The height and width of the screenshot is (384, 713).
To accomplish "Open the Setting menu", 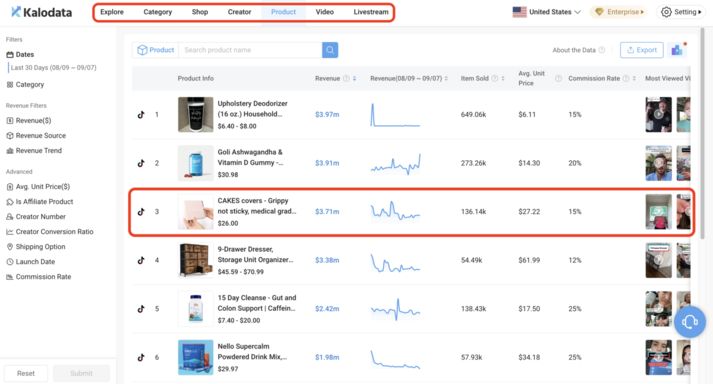I will click(x=681, y=12).
